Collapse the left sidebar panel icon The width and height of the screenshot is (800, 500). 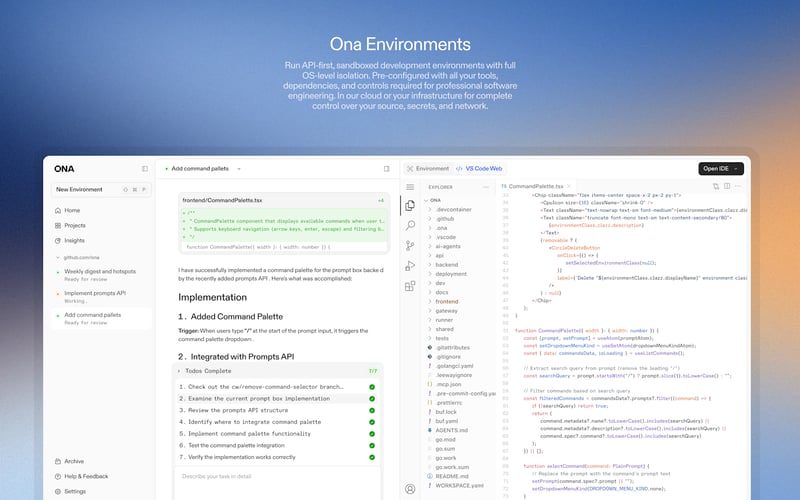click(145, 169)
